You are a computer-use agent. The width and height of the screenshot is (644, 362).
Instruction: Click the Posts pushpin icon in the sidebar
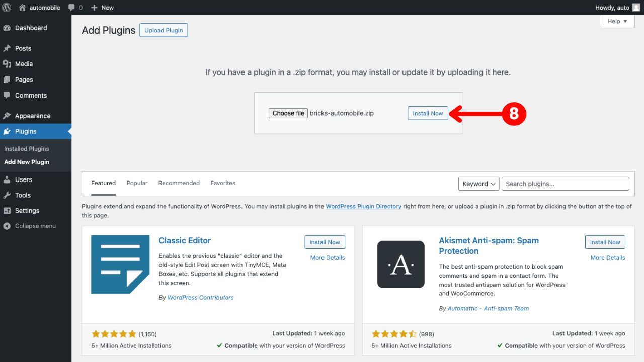(x=7, y=49)
